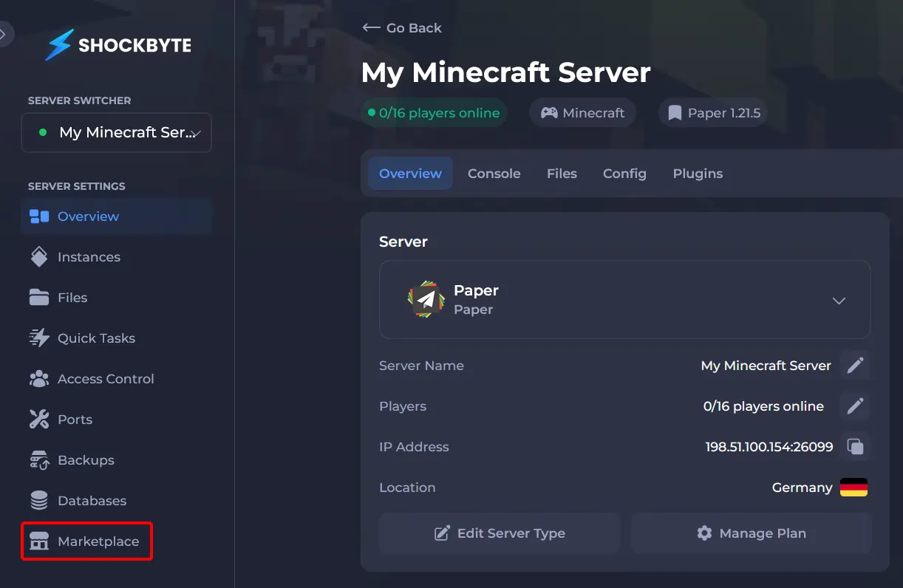Click the Paper airplane logo icon
Screen dimensions: 903x588
click(x=425, y=299)
